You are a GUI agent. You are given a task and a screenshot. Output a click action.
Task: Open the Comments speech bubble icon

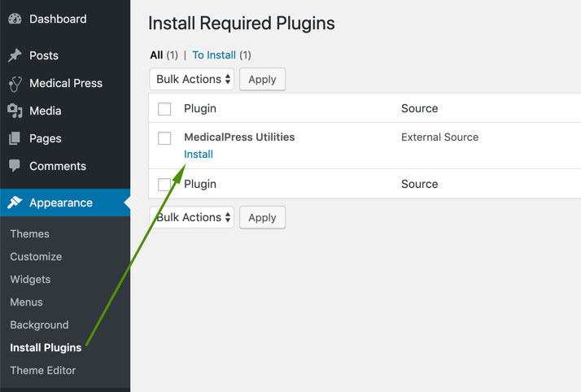click(15, 166)
